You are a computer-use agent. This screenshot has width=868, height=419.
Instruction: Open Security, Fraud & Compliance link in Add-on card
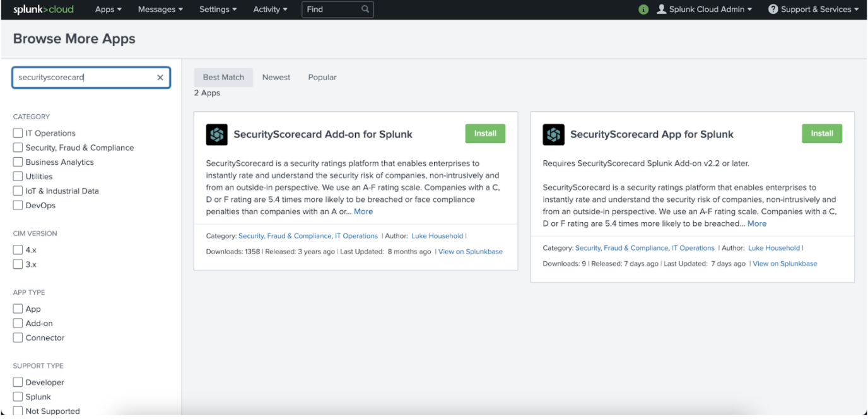click(x=284, y=236)
